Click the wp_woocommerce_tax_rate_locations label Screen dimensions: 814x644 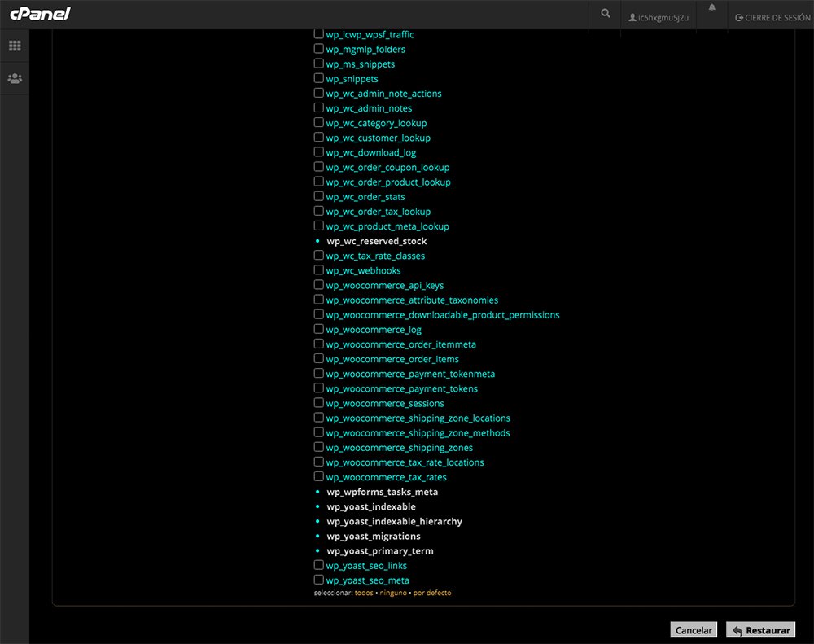tap(405, 462)
